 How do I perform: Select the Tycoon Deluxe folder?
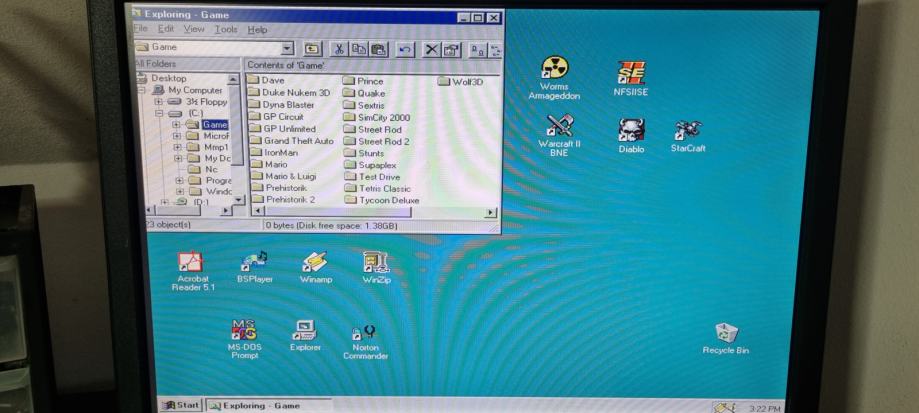[382, 200]
